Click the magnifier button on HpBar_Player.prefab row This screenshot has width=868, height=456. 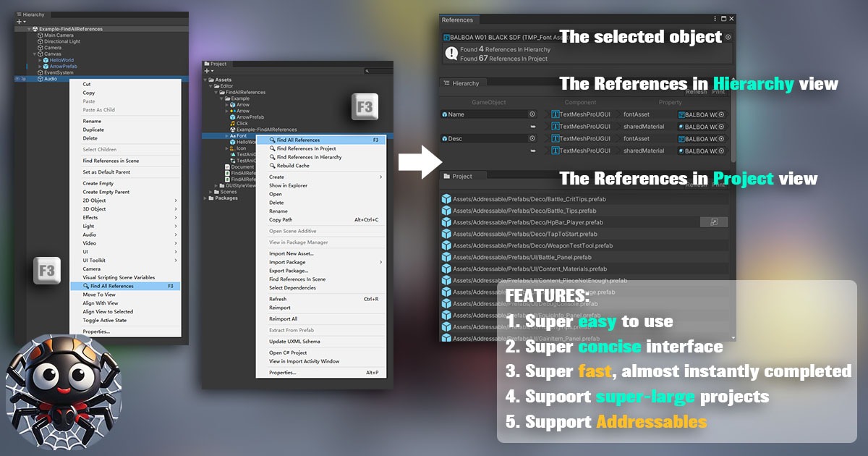[x=715, y=222]
